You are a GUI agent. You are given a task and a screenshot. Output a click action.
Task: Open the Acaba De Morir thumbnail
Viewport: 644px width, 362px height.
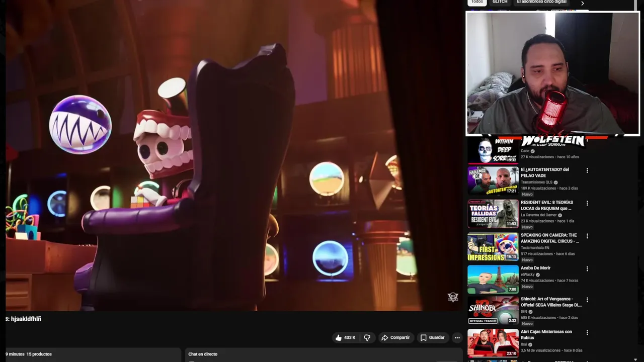493,279
